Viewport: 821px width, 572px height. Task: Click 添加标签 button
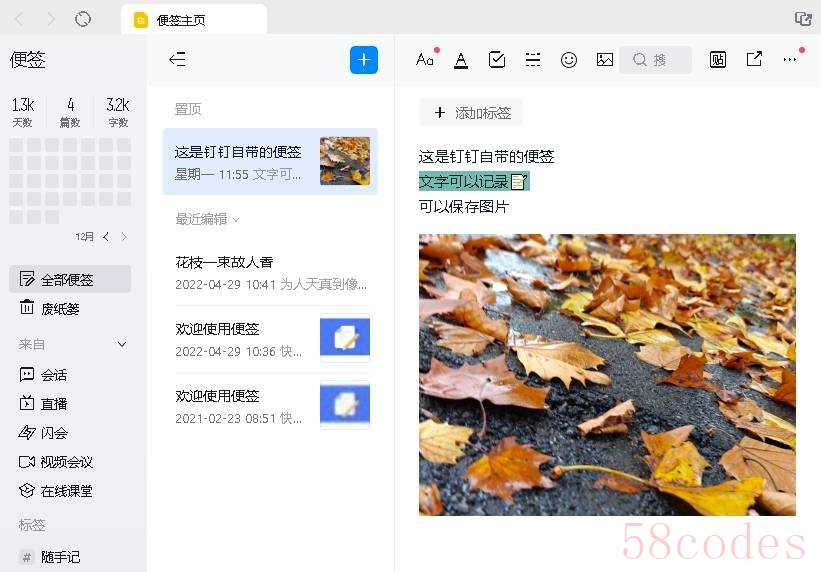pos(471,113)
